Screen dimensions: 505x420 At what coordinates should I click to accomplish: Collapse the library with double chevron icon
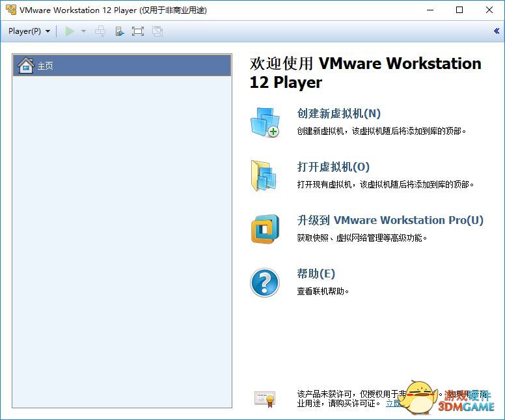(497, 31)
